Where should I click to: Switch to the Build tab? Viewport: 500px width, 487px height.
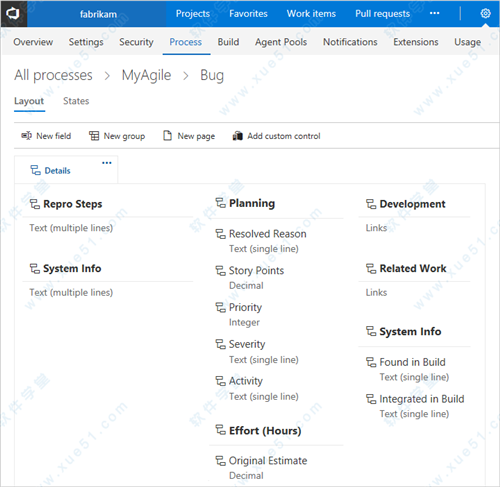click(228, 42)
